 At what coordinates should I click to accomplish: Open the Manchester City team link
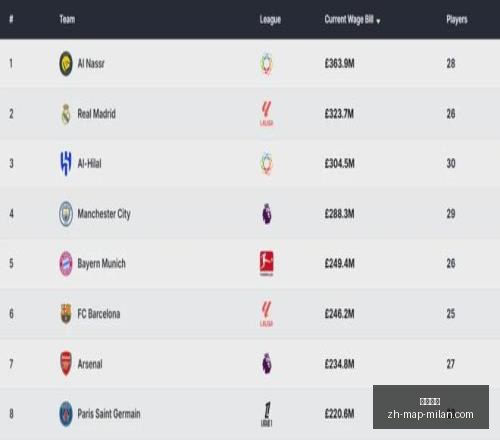pos(104,214)
